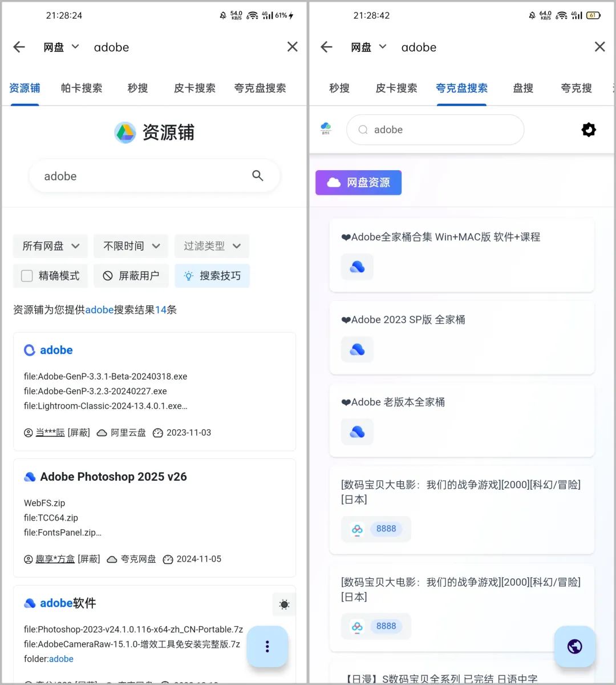Focus the 资源铺 adobe search field

[x=154, y=176]
